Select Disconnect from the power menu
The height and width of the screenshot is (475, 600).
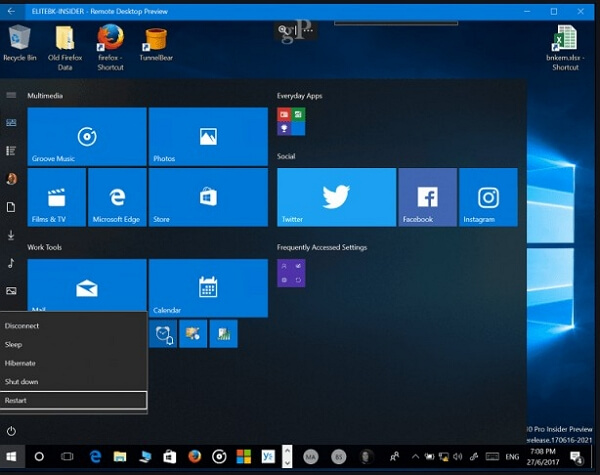(x=73, y=326)
